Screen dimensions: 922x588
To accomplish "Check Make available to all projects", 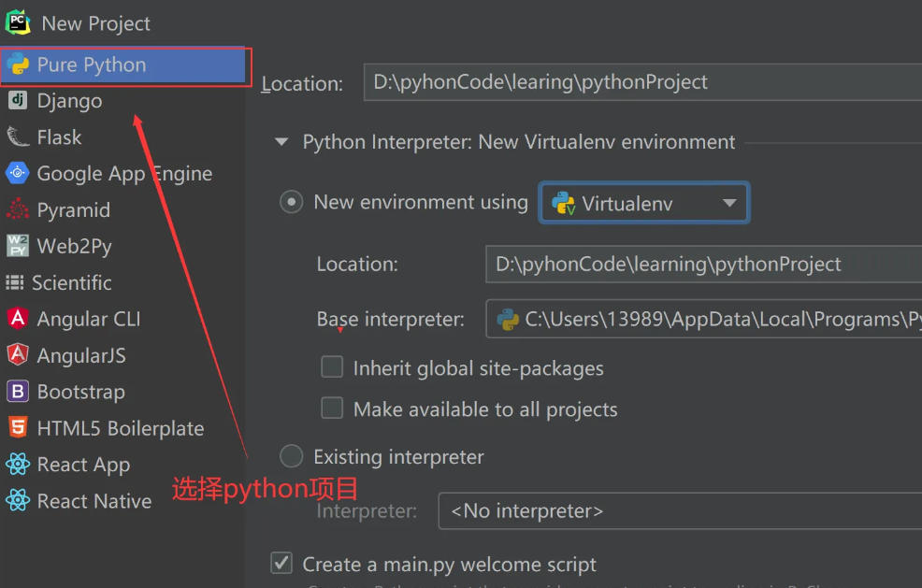I will [332, 408].
